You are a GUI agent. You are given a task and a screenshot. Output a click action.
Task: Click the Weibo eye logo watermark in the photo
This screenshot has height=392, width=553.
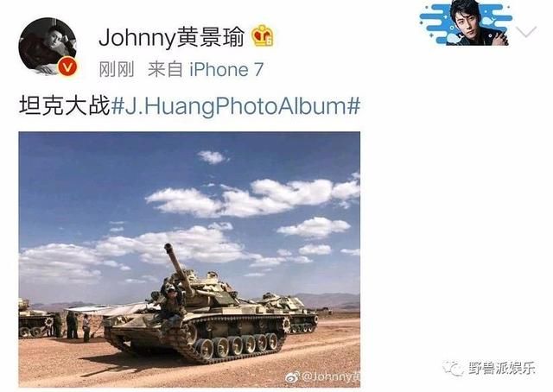coord(292,376)
